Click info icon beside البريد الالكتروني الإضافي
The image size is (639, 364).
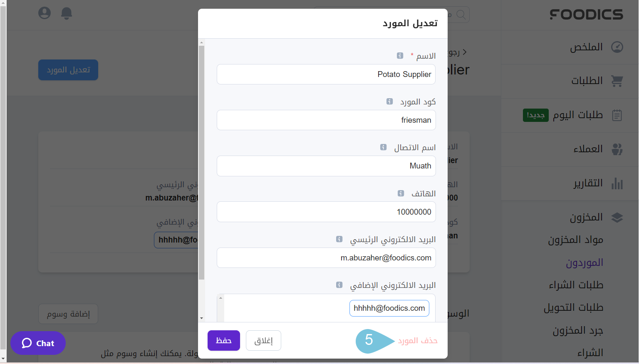point(339,285)
